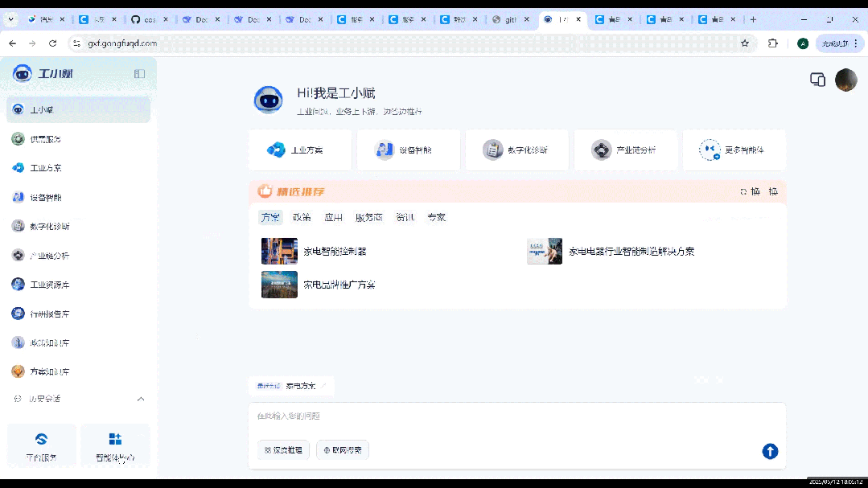Viewport: 868px width, 488px height.
Task: Toggle 深度推理 mode
Action: click(x=283, y=450)
